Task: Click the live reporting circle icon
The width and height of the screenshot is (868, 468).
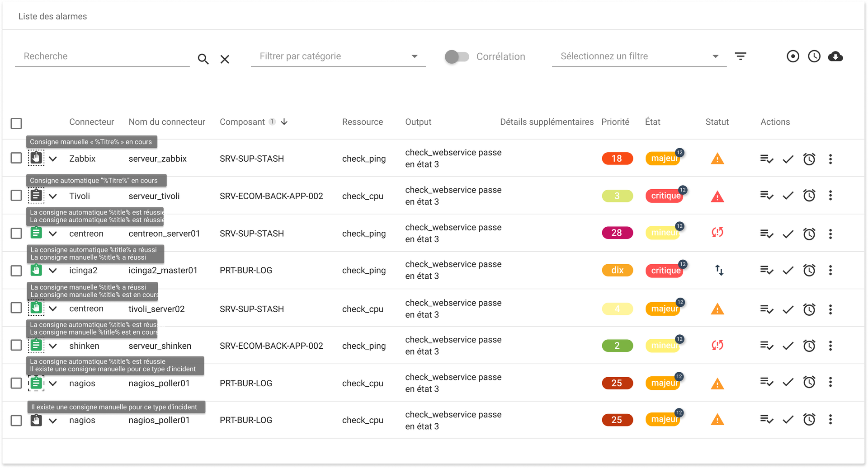Action: point(793,56)
